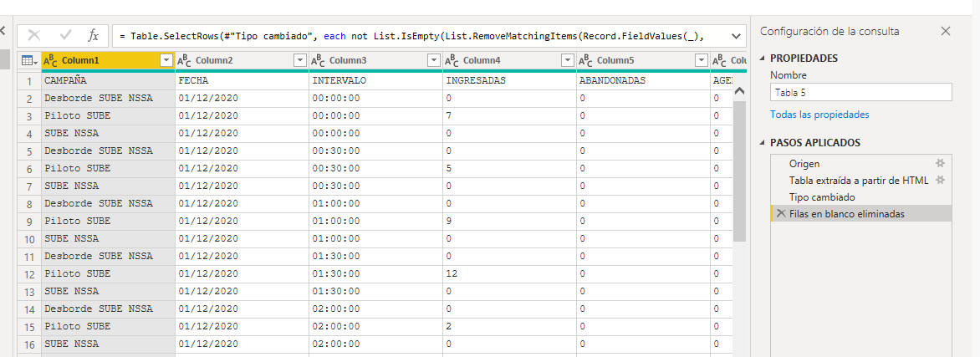Select row number 1
Screen dimensions: 980x357
[x=28, y=80]
